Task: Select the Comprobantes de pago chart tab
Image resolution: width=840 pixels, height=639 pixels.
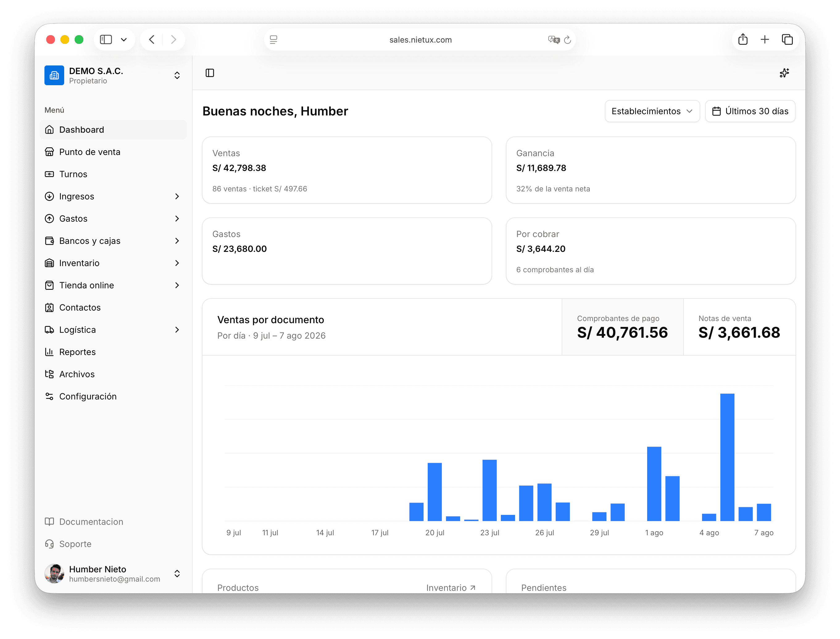Action: click(x=622, y=327)
